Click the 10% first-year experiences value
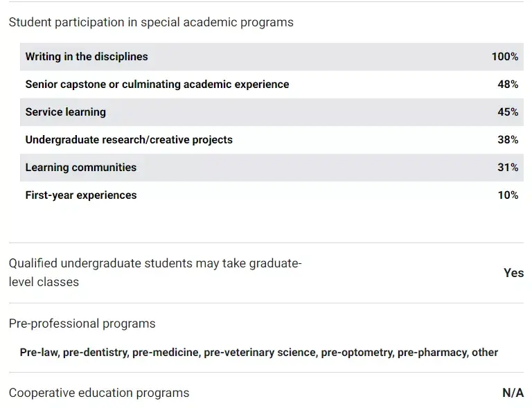This screenshot has height=408, width=532. [508, 195]
